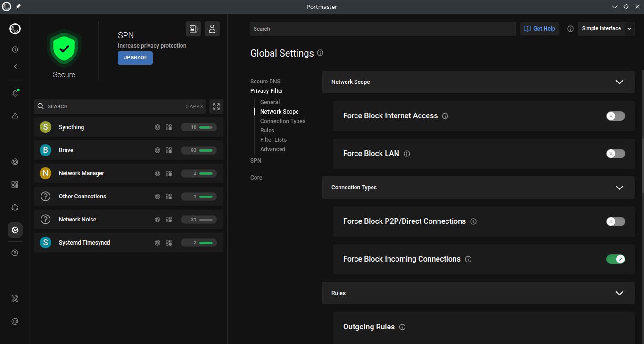
Task: Click the Systemd Timesyncd row's grid settings icon
Action: click(169, 243)
